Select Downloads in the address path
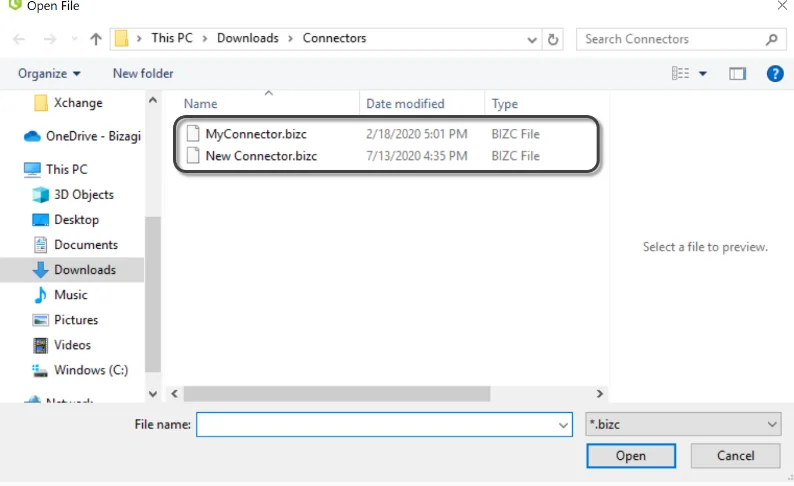Viewport: 794px width, 486px height. point(248,38)
